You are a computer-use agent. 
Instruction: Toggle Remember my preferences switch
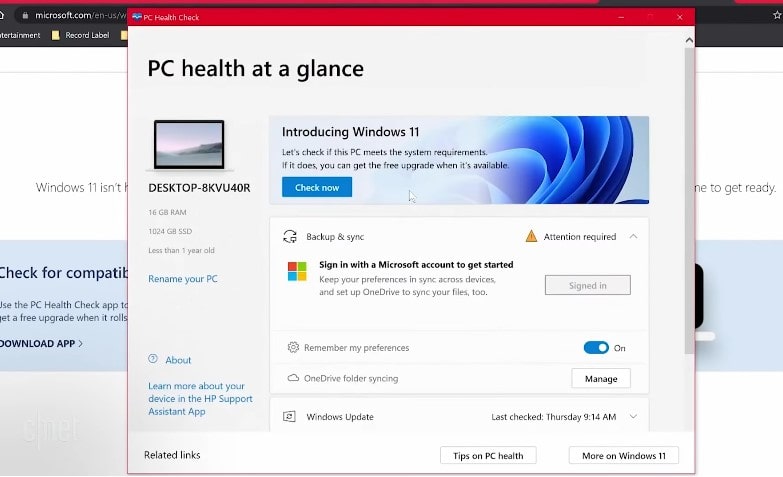[x=596, y=348]
